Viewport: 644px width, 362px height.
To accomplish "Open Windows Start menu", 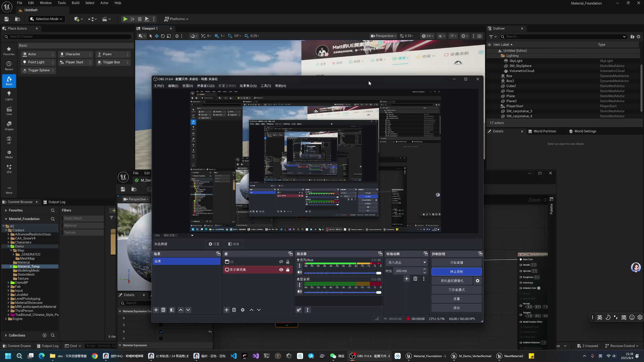I will tap(8, 356).
